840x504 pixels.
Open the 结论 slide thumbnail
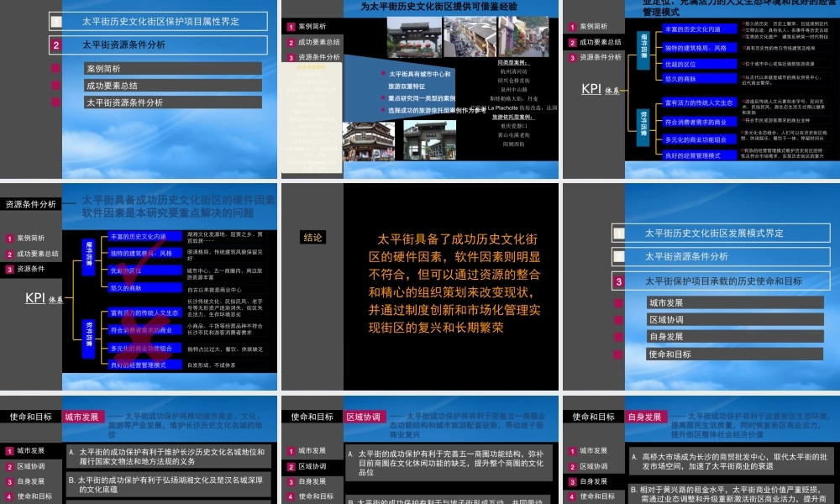(420, 286)
